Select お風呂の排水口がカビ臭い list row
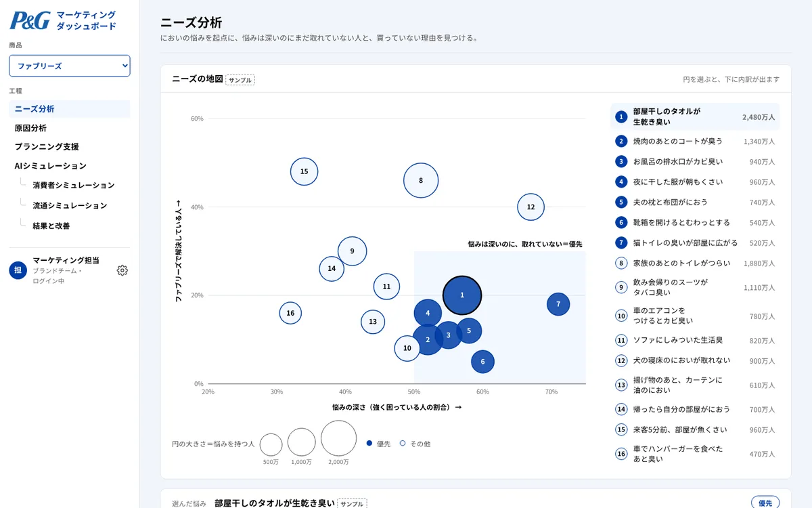Image resolution: width=812 pixels, height=508 pixels. click(x=695, y=162)
